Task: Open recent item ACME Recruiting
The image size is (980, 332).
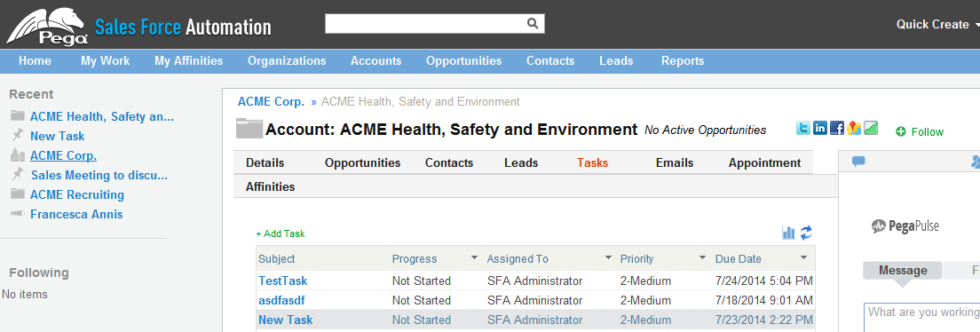Action: pyautogui.click(x=77, y=194)
